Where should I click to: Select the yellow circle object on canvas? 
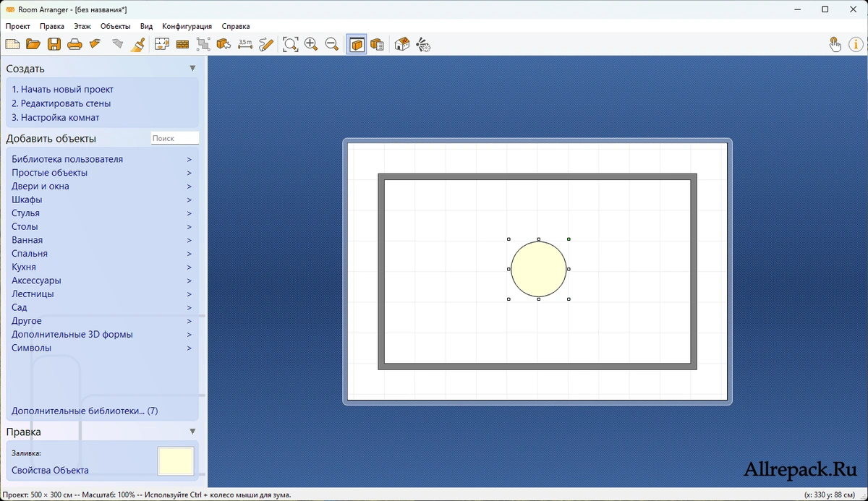[538, 269]
